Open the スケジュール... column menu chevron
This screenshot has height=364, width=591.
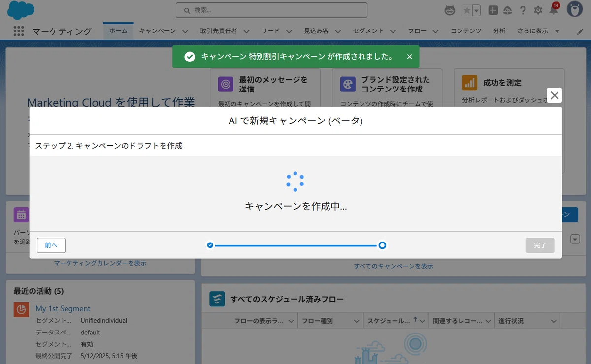pyautogui.click(x=423, y=321)
